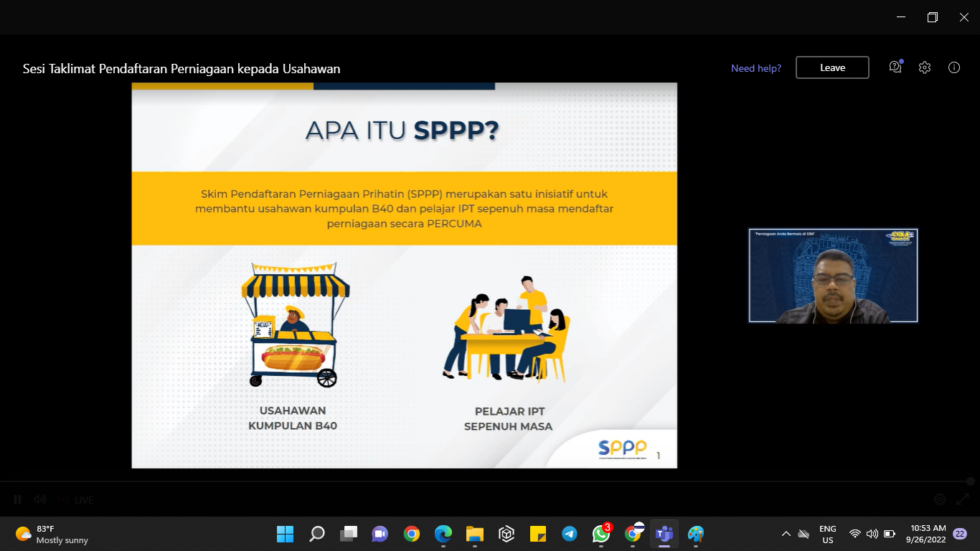Open WhatsApp from the taskbar

click(x=600, y=534)
